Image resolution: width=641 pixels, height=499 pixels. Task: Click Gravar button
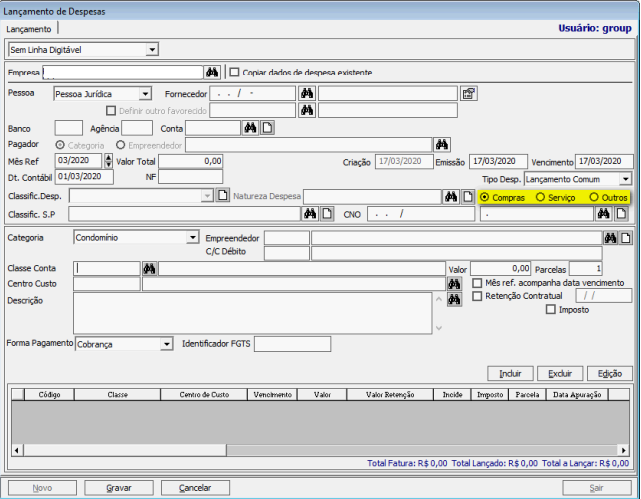(119, 488)
